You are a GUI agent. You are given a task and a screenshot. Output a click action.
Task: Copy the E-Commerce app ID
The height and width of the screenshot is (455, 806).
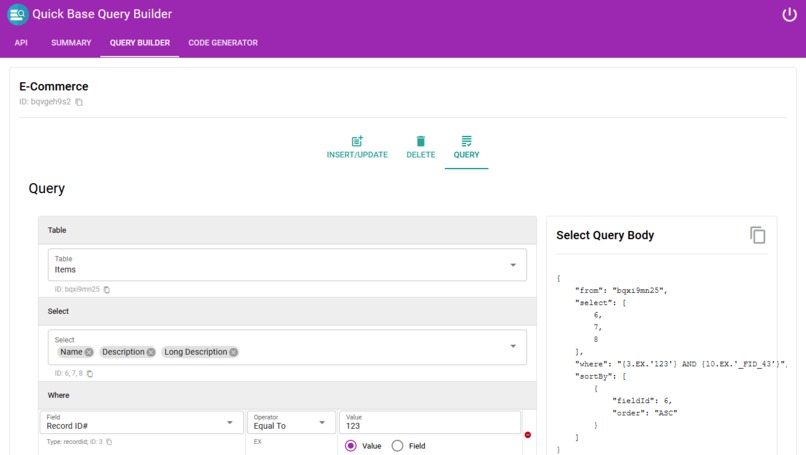(79, 102)
